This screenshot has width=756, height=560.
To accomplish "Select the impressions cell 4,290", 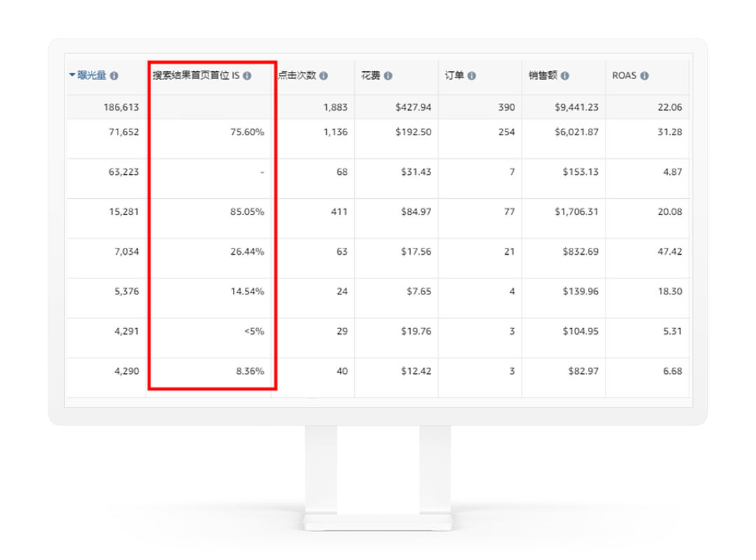I will (x=127, y=371).
